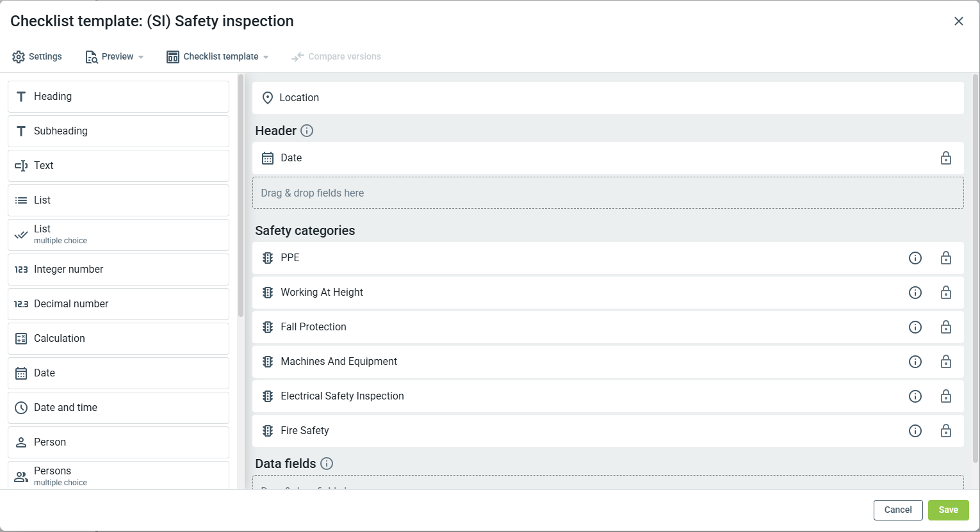This screenshot has height=532, width=980.
Task: Click the info icon beside Data fields
Action: 327,463
